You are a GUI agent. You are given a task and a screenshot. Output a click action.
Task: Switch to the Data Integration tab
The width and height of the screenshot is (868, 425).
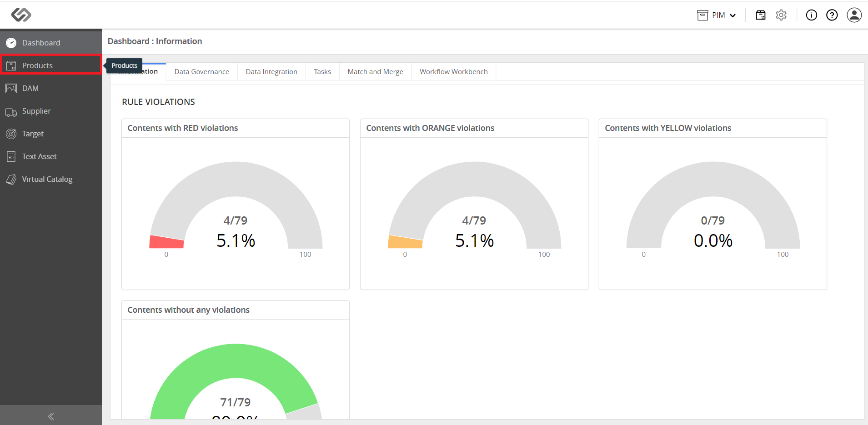[271, 72]
